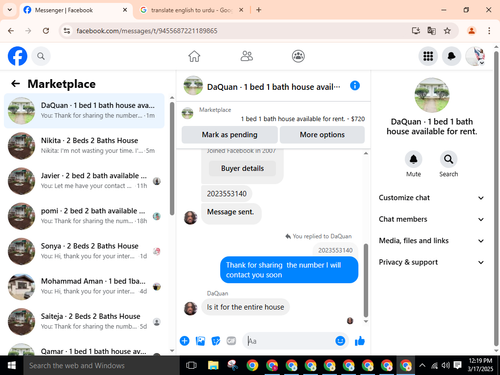
Task: Open Javier 2 bed 2 bath chat
Action: click(84, 181)
